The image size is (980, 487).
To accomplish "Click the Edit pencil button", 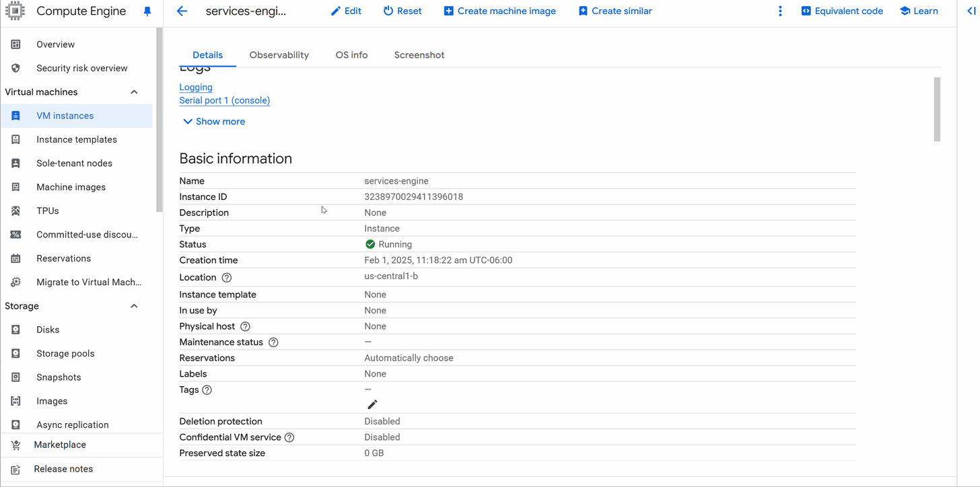I will pyautogui.click(x=346, y=11).
